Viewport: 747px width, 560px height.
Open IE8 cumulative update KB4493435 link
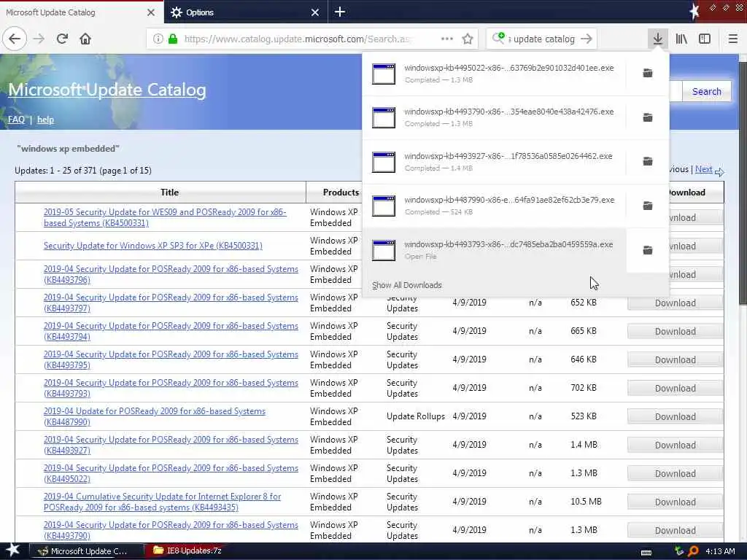(x=162, y=502)
